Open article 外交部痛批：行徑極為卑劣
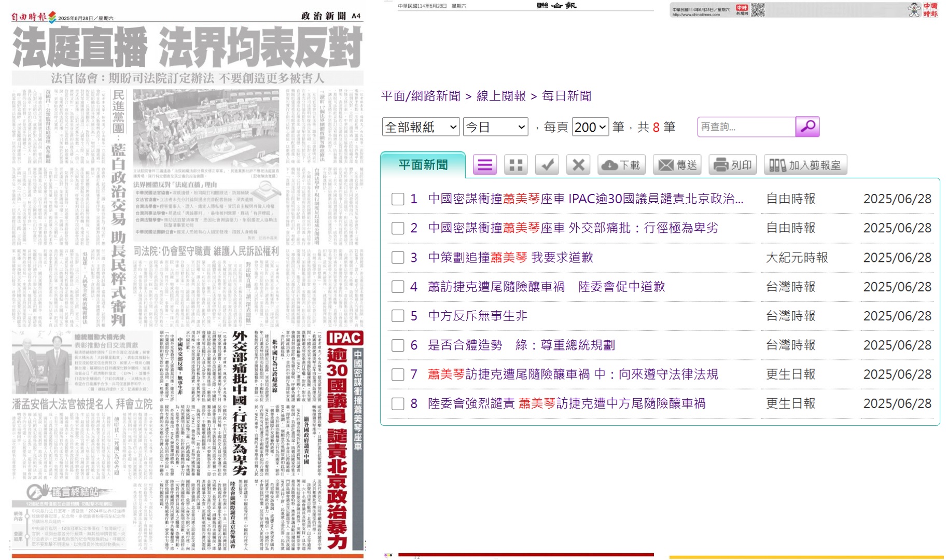Image resolution: width=947 pixels, height=560 pixels. click(x=573, y=228)
